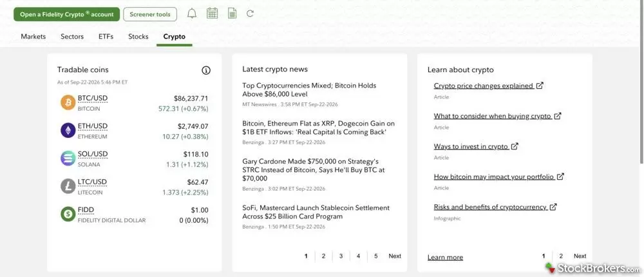This screenshot has width=644, height=277.
Task: Click the $86,237.71 Bitcoin price
Action: 191,98
